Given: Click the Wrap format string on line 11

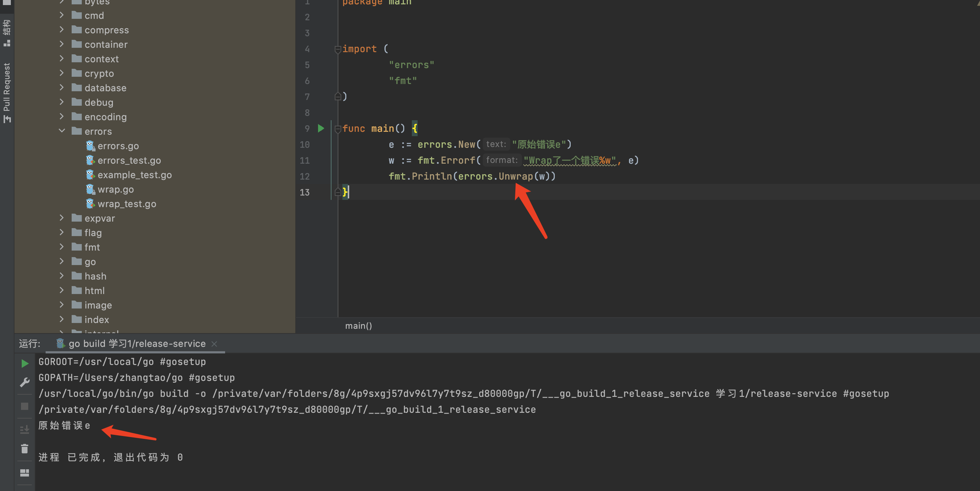Looking at the screenshot, I should coord(570,161).
